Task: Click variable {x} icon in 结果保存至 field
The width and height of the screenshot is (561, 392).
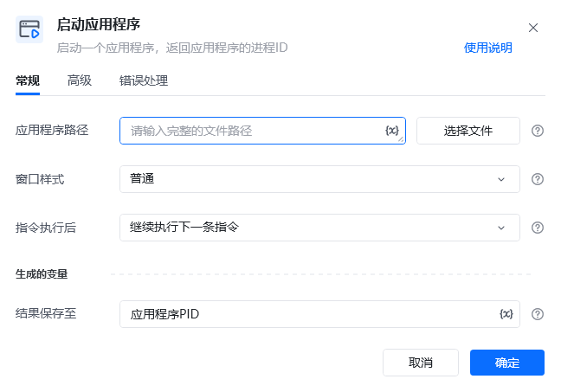Action: coord(506,314)
